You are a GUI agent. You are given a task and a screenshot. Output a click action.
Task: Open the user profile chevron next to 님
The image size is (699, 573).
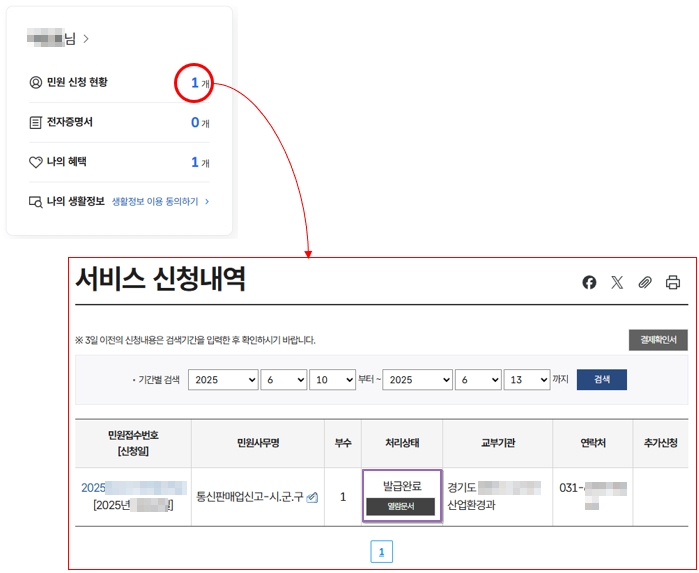coord(86,39)
